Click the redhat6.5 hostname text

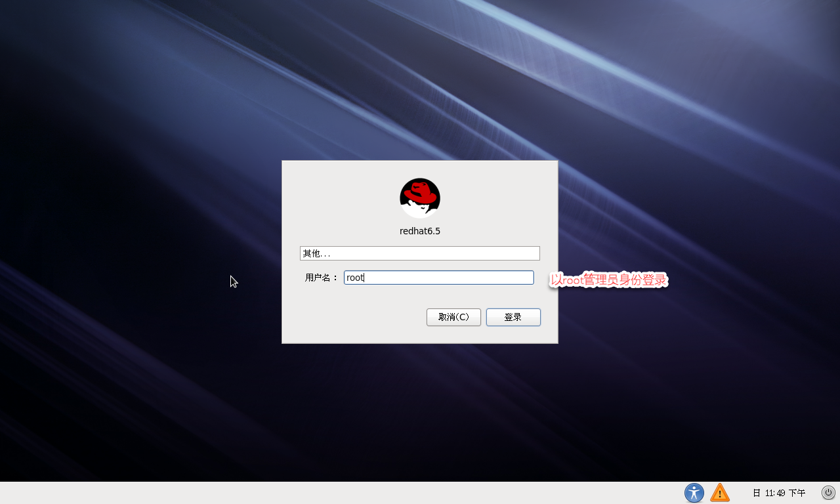[420, 231]
